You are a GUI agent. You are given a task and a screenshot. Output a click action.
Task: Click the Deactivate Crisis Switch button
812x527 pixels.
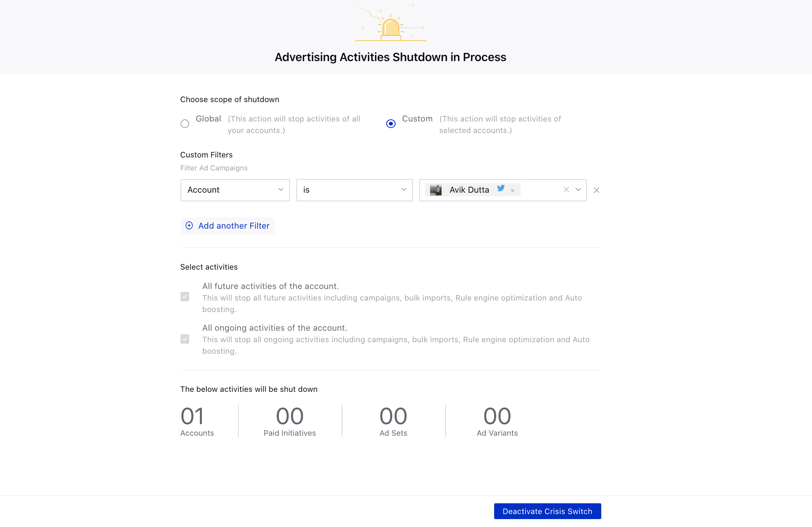[x=547, y=511]
